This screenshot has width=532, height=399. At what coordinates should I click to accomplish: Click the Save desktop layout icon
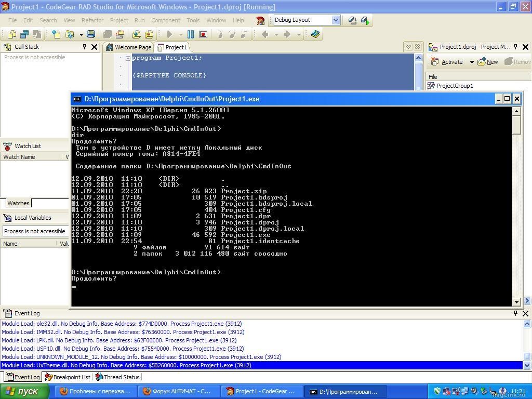(353, 20)
